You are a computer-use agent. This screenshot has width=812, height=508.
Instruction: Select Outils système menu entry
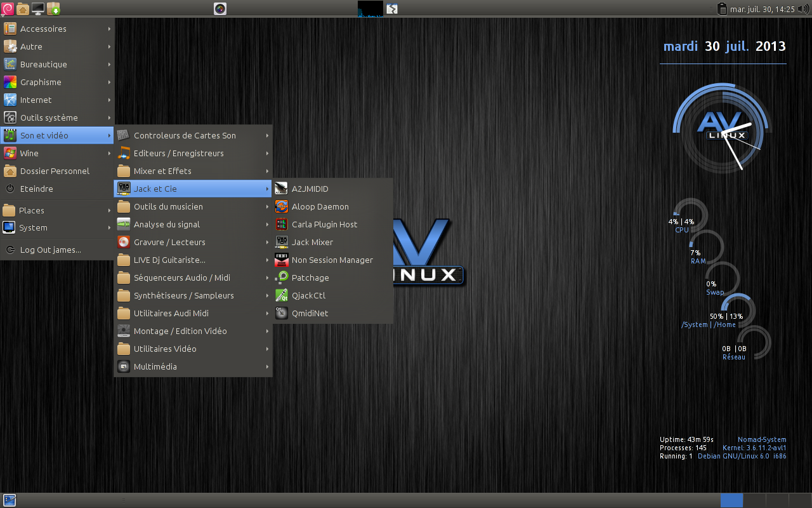[57, 117]
